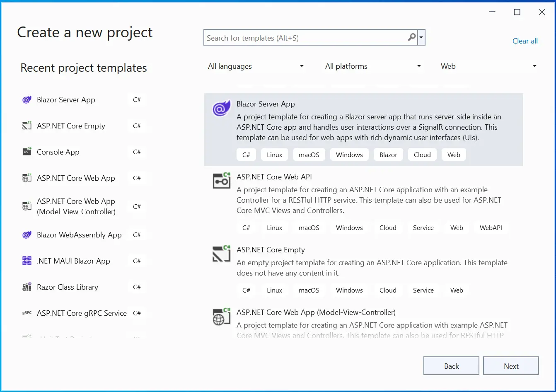Click the Next button
Viewport: 556px width, 392px height.
click(511, 365)
